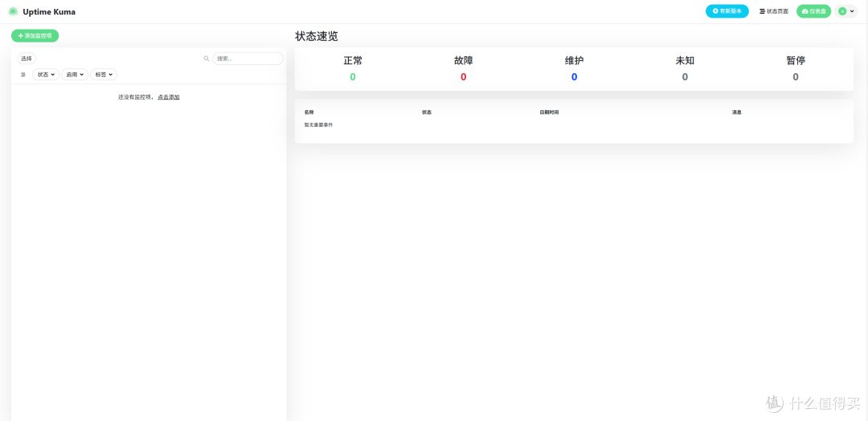Focus the 搜索 search field

tap(248, 59)
